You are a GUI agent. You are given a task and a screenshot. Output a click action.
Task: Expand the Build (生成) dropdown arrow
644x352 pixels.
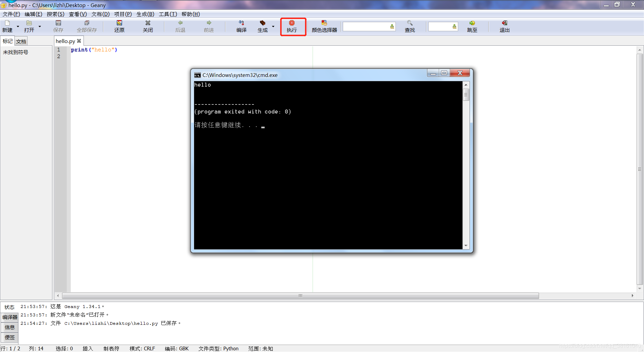pyautogui.click(x=273, y=26)
